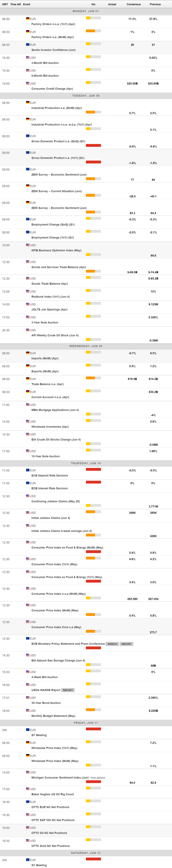Click the red volatility bar for ECB Deposit Rate Decision
The image size is (172, 868).
point(93,469)
